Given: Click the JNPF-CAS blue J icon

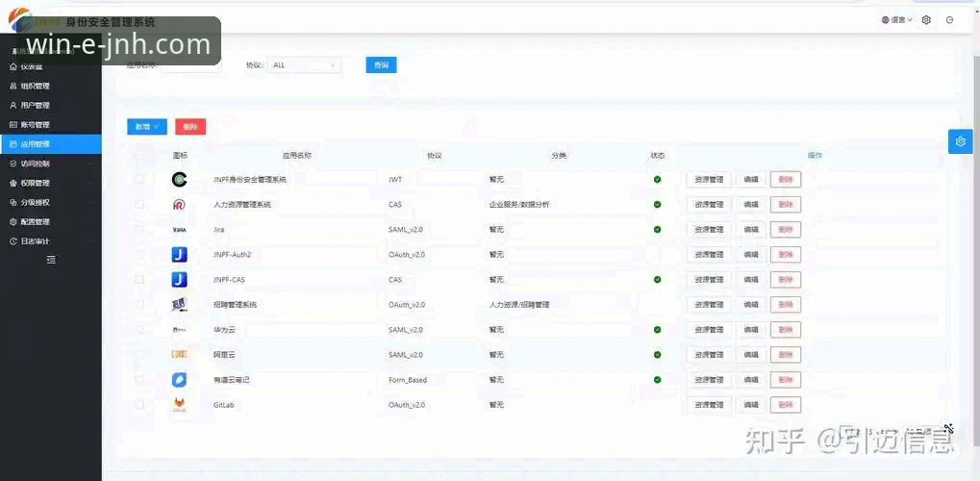Looking at the screenshot, I should click(x=180, y=280).
